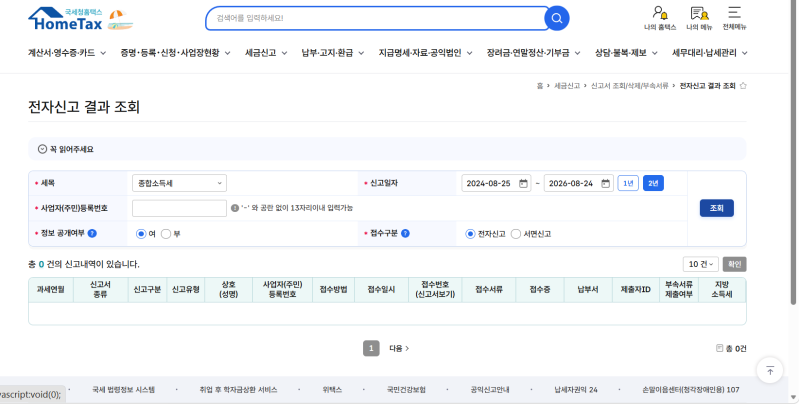
Task: Click the start date field 2024-08-25
Action: pos(496,183)
